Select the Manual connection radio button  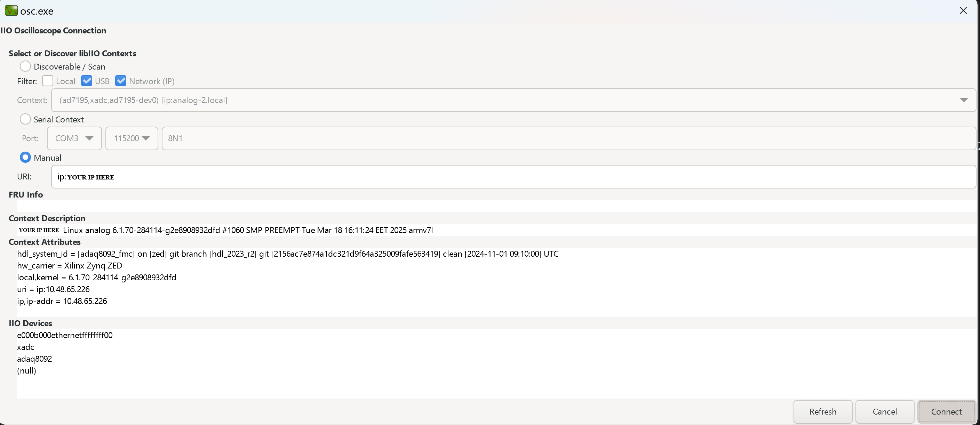tap(25, 157)
